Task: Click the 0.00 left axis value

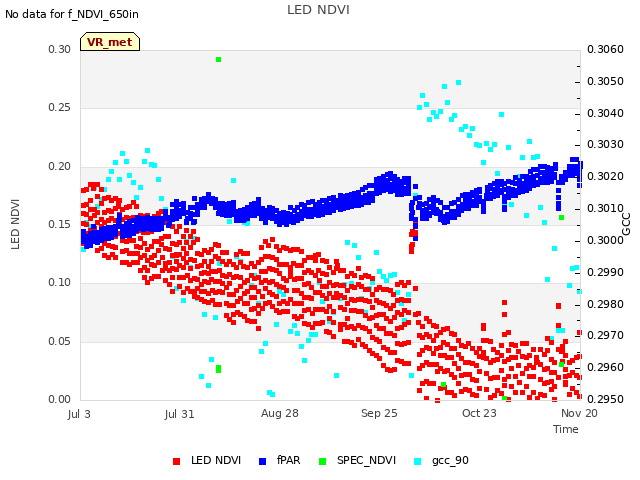Action: [60, 399]
